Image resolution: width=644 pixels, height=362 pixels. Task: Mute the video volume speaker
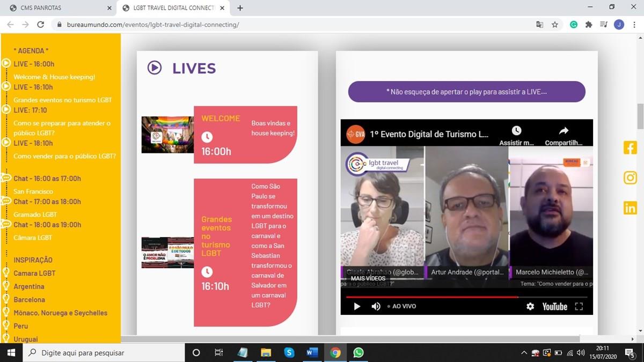[x=376, y=306]
